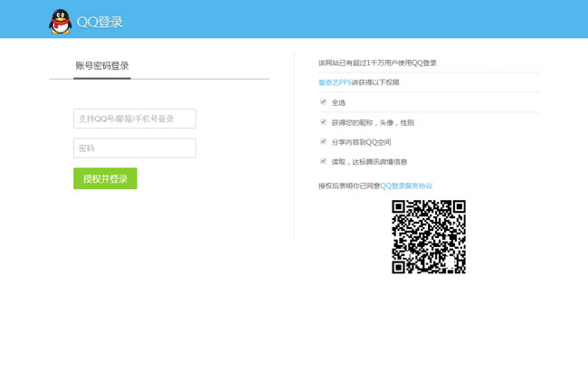Click the 读取，达标腾讯微博信息 label text
Viewport: 588px width, 372px height.
point(369,162)
